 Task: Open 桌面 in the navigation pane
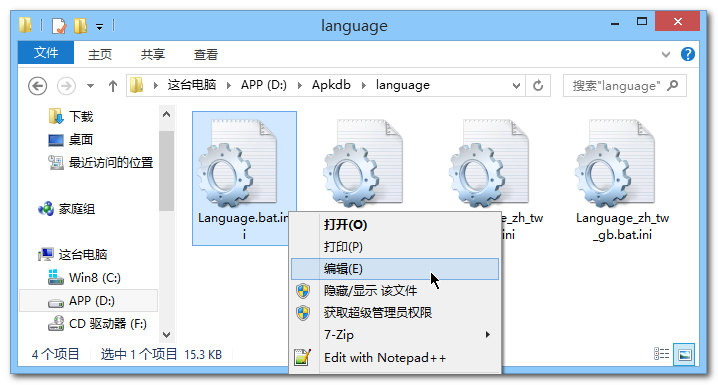coord(71,139)
